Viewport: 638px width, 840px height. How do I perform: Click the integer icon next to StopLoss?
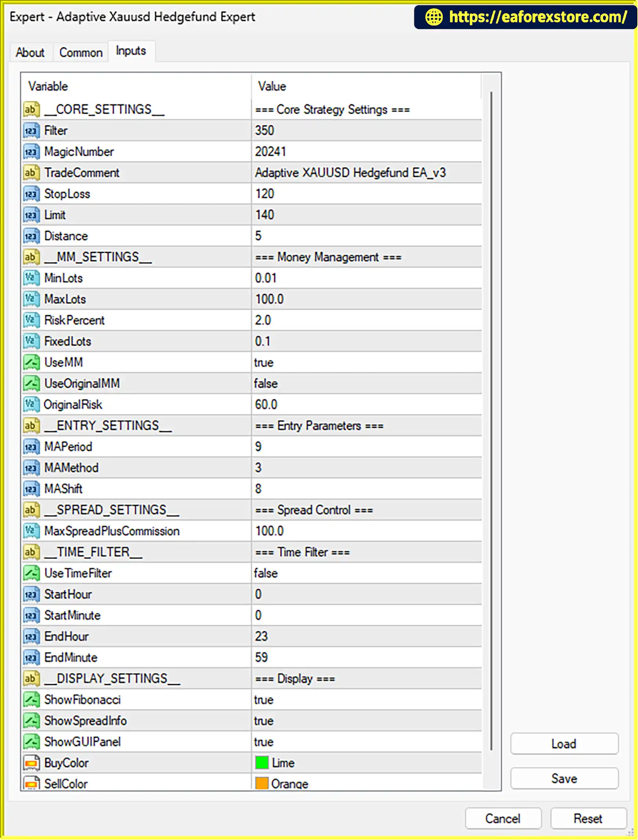click(x=31, y=194)
